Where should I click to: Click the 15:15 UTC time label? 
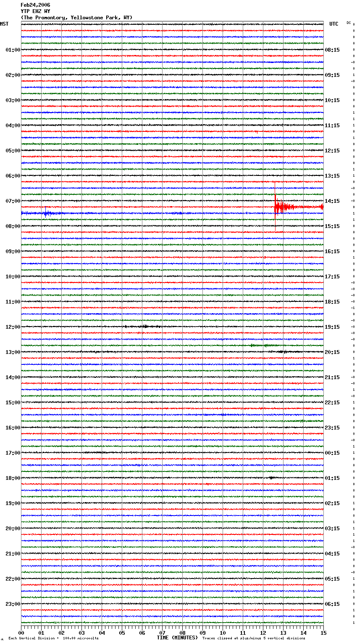[332, 226]
